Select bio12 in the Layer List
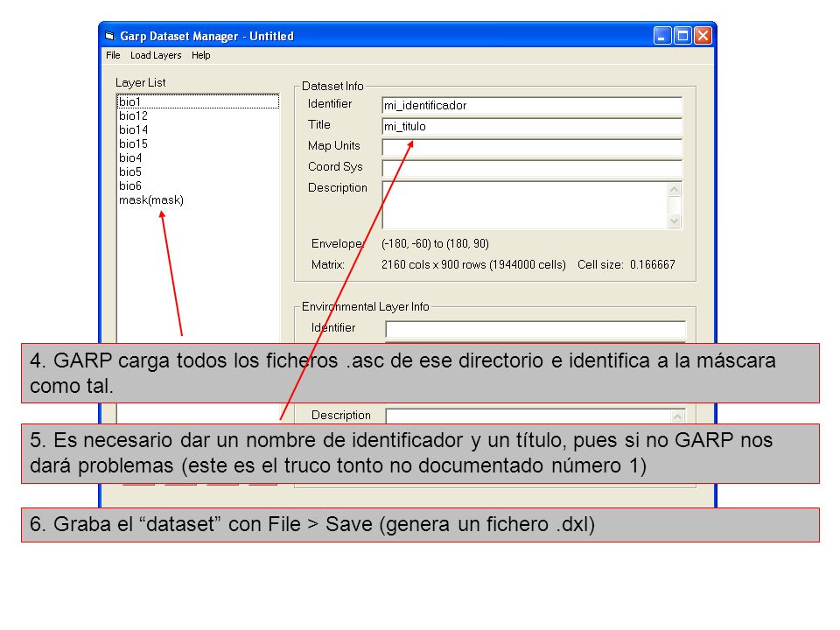The width and height of the screenshot is (840, 630). [198, 115]
